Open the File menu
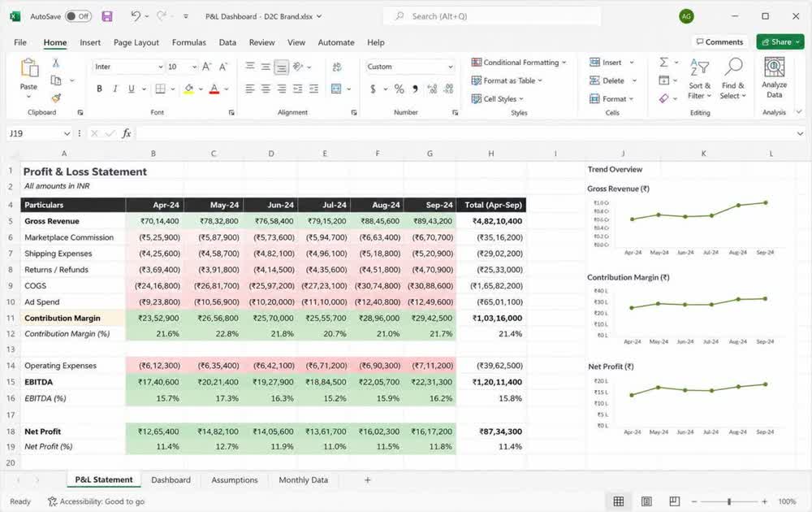The image size is (812, 512). (x=20, y=42)
